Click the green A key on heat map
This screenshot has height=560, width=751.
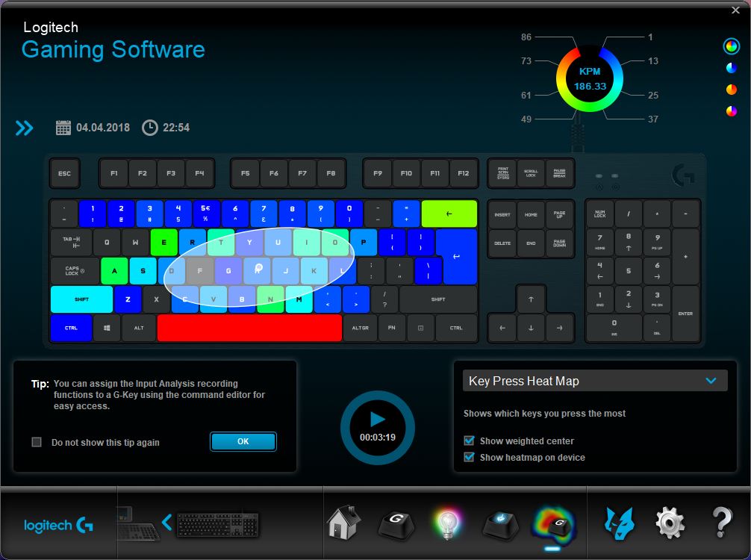[114, 271]
